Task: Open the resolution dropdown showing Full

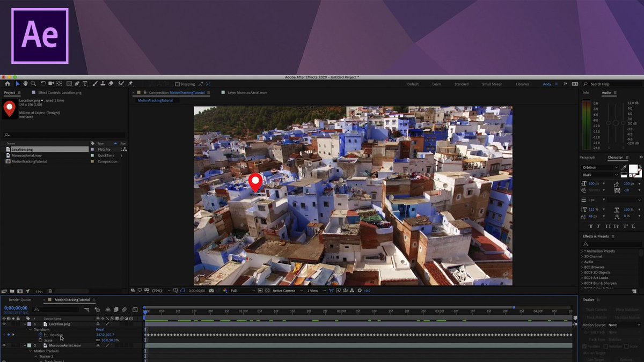Action: [243, 291]
